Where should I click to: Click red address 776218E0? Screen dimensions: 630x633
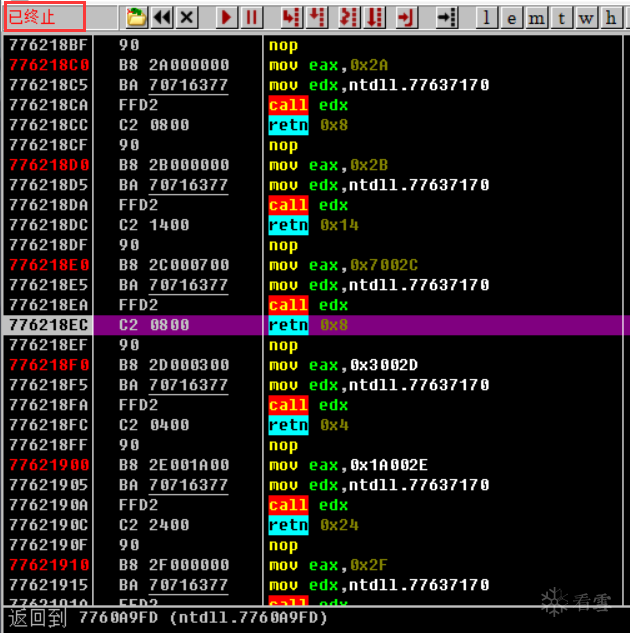(x=49, y=265)
